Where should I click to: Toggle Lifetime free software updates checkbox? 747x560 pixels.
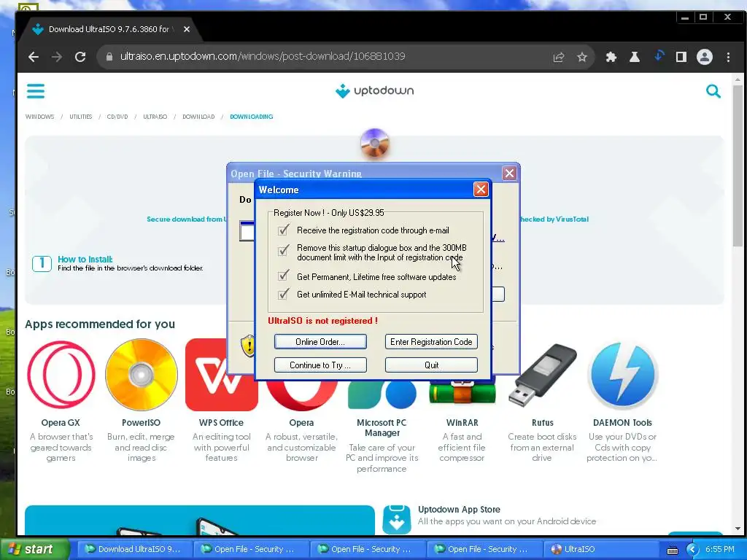point(283,276)
